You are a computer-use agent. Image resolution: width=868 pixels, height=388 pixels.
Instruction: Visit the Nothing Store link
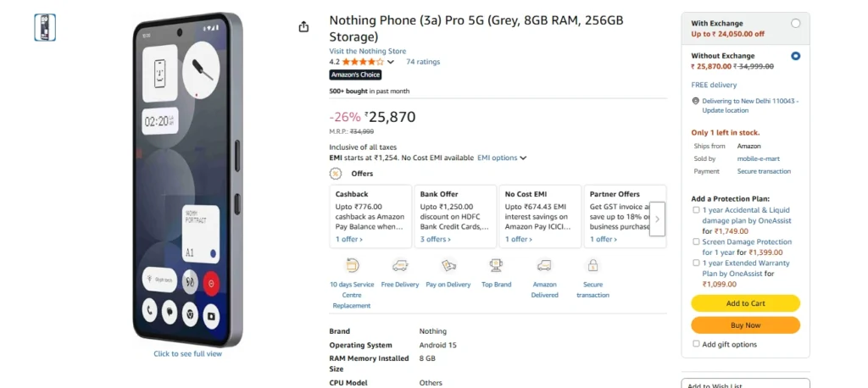click(368, 51)
